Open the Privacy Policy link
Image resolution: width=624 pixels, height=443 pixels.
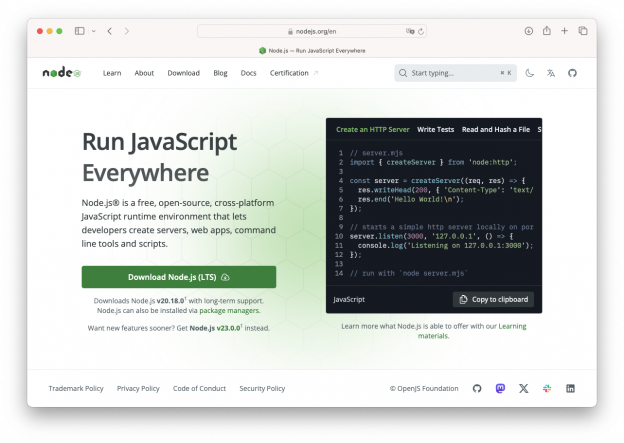pos(138,388)
